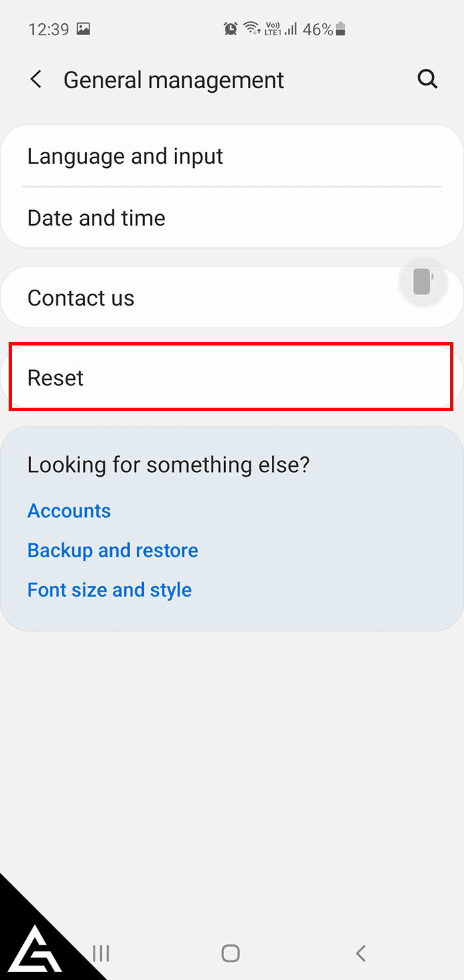
Task: Tap the back arrow beside General management
Action: pos(36,80)
